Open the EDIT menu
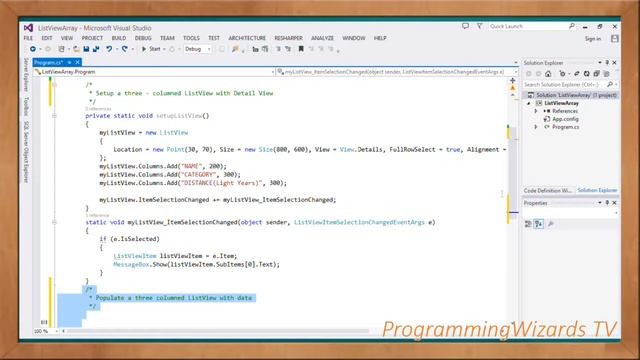This screenshot has width=640, height=360. (47, 38)
